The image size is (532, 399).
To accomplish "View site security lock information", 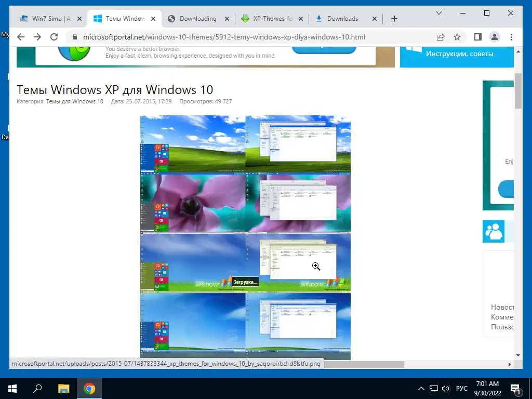I will coord(75,37).
